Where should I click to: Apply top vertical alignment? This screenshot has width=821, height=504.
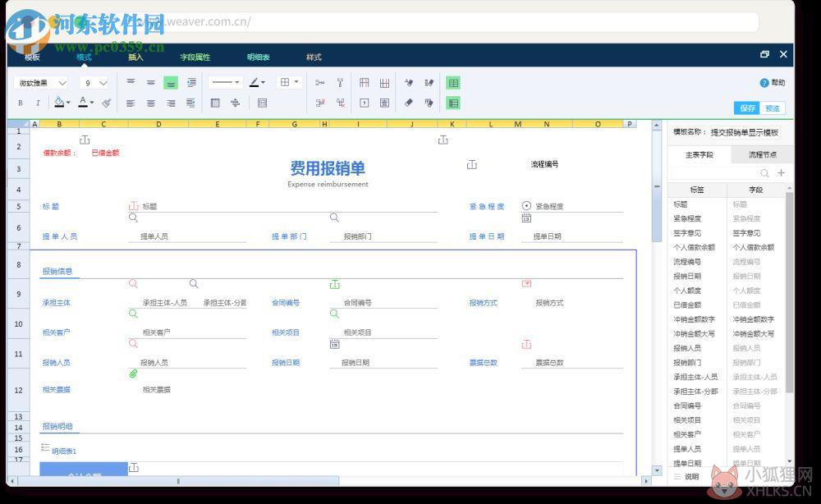click(x=131, y=82)
